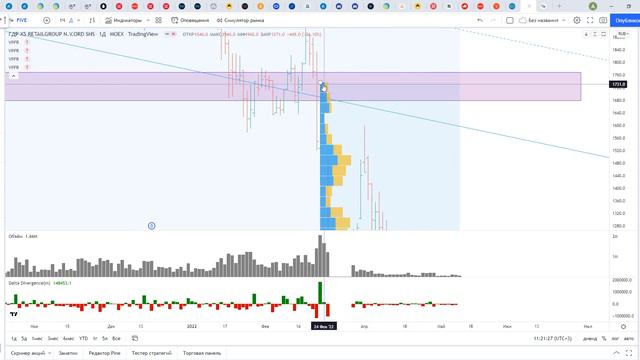Open chart settings gear icon
Image resolution: width=640 pixels, height=360 pixels.
577,20
